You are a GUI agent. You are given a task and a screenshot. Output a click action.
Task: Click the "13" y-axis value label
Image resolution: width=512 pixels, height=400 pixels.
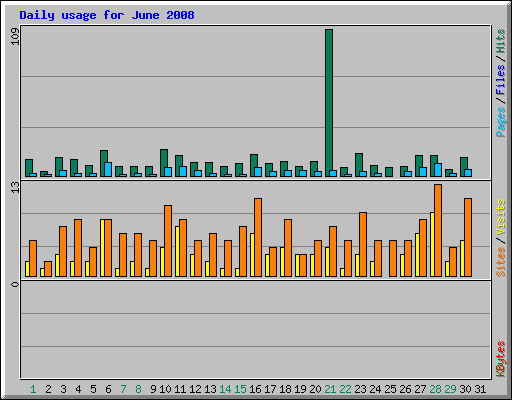tap(15, 188)
